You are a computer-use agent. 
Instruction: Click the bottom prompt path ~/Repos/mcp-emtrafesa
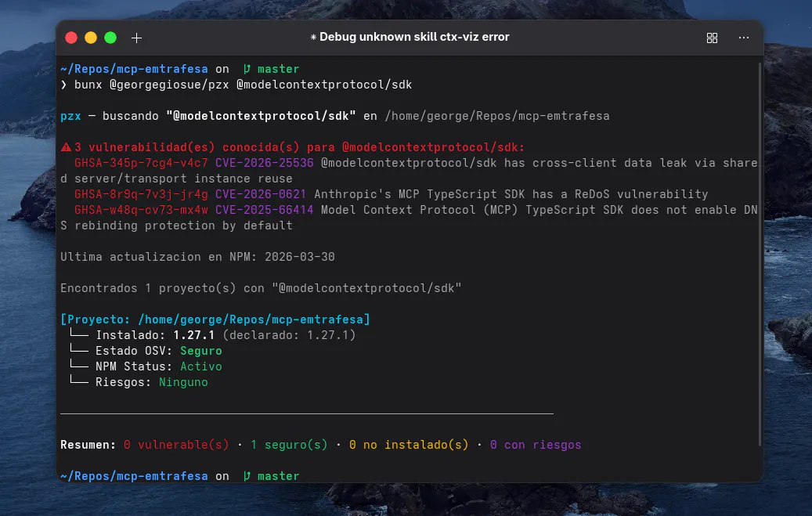click(134, 476)
